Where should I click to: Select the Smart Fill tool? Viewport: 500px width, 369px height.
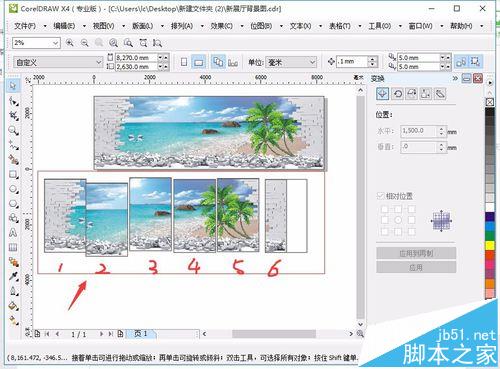[13, 160]
